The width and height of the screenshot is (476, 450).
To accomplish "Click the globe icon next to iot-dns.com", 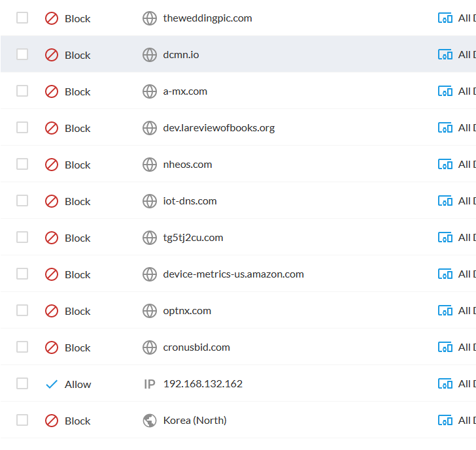I will point(150,201).
